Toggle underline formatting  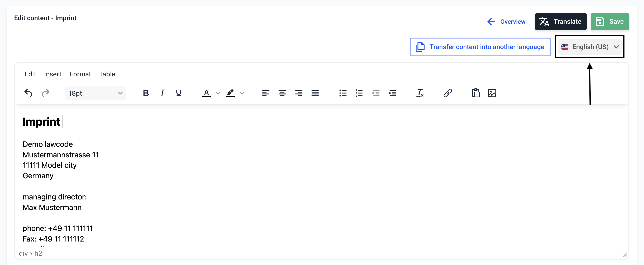[179, 93]
